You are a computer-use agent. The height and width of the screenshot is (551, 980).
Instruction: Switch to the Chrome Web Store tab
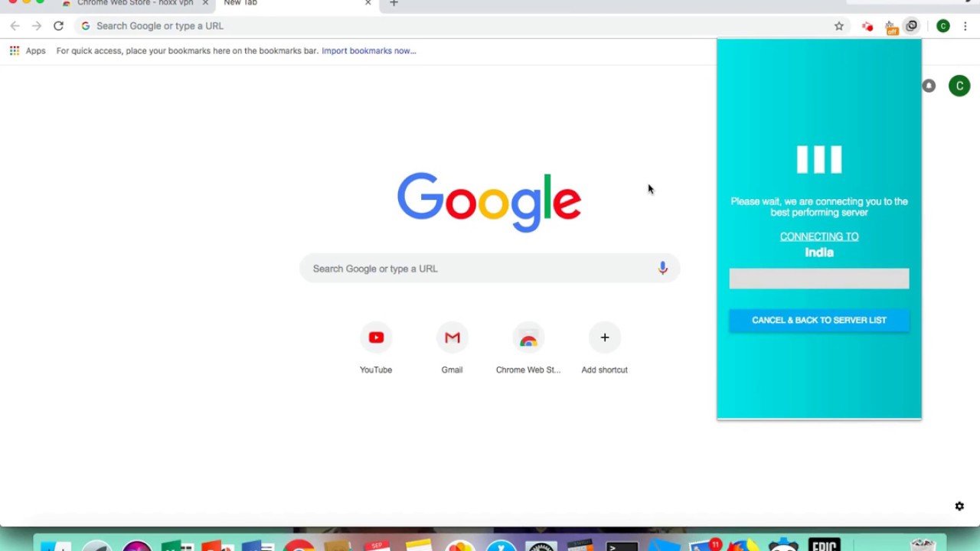pyautogui.click(x=135, y=3)
